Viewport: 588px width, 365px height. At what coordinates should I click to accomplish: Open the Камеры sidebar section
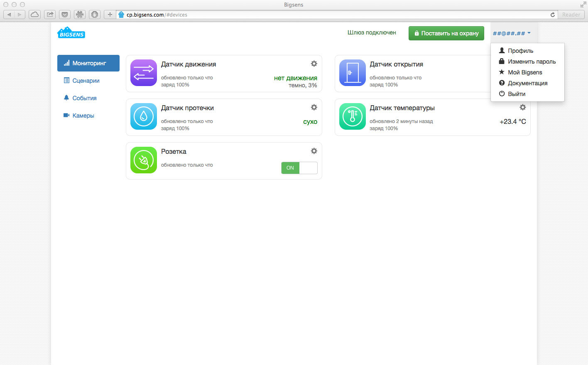pos(88,116)
